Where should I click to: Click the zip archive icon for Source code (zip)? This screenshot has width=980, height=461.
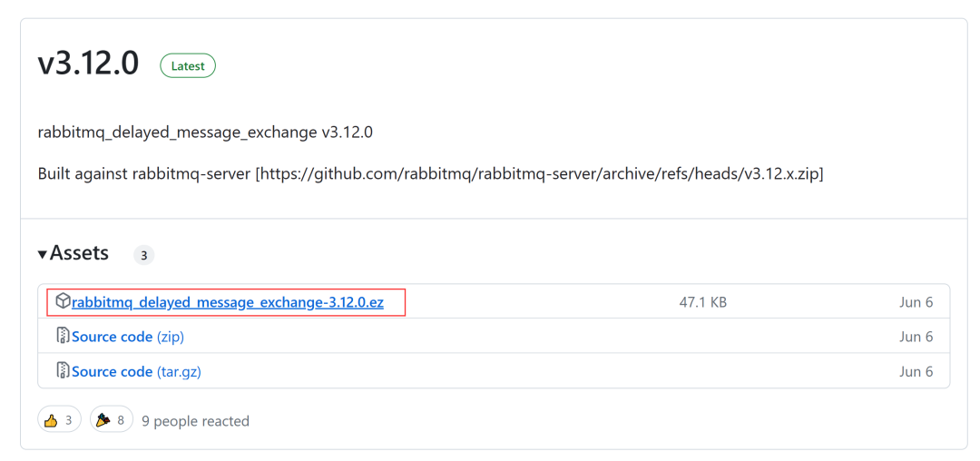click(63, 337)
